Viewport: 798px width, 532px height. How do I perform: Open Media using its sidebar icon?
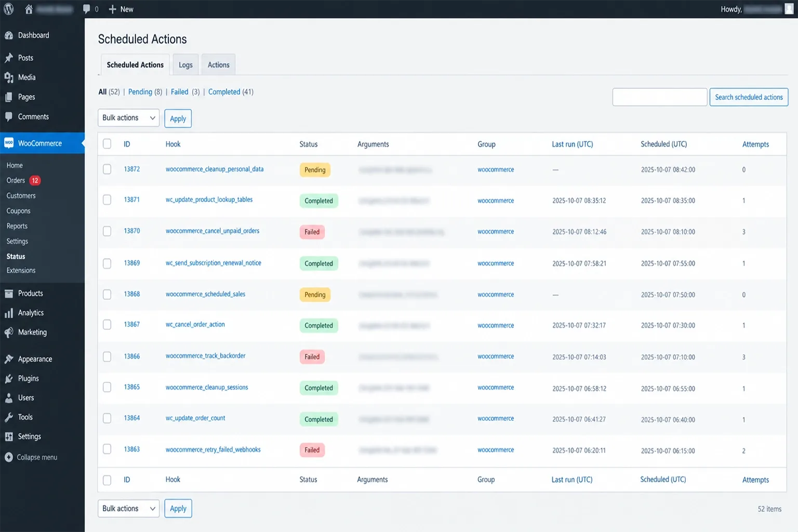pos(9,77)
